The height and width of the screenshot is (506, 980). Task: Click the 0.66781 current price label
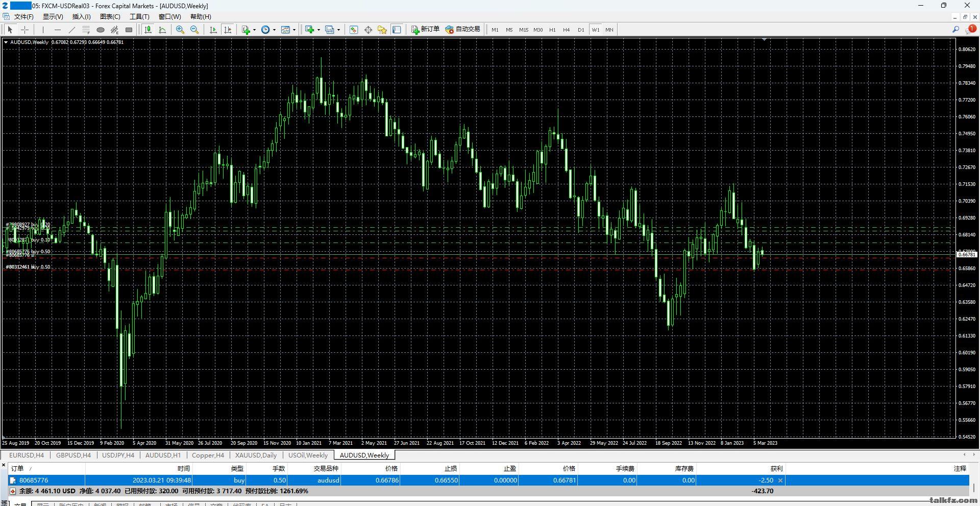coord(966,254)
